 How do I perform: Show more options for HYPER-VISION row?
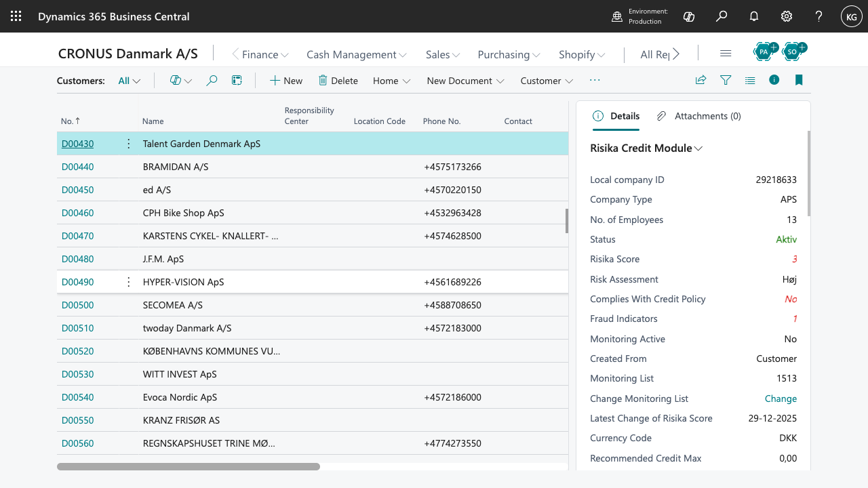point(129,282)
